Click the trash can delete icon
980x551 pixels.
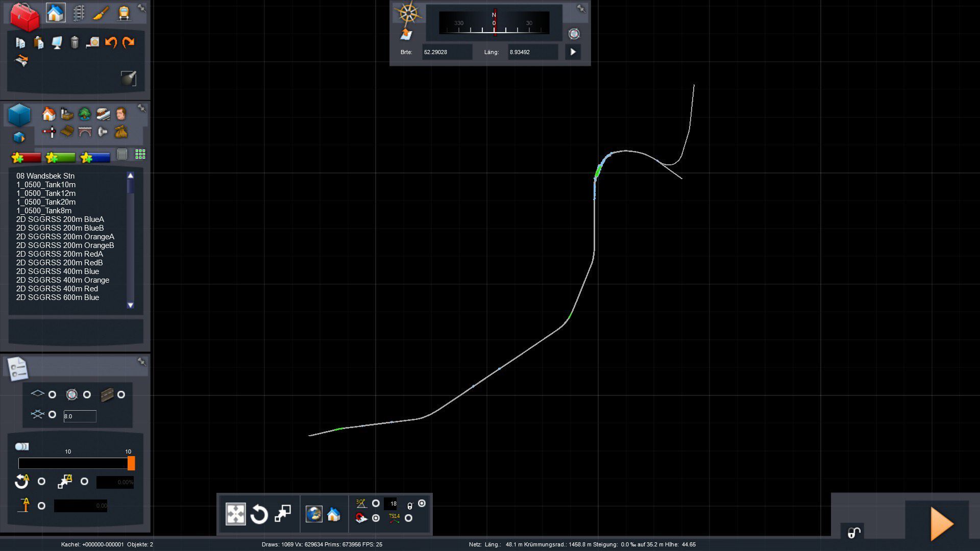(x=75, y=42)
